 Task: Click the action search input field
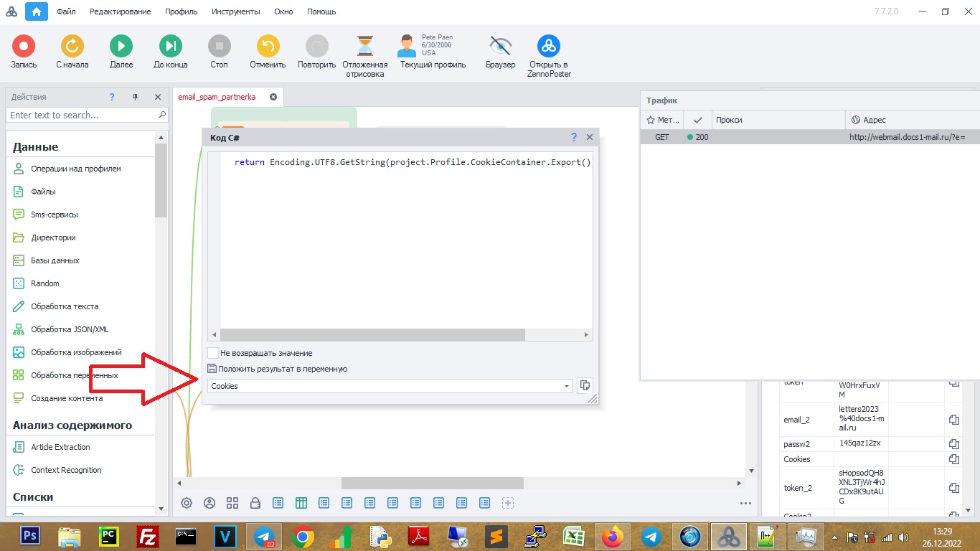point(83,115)
